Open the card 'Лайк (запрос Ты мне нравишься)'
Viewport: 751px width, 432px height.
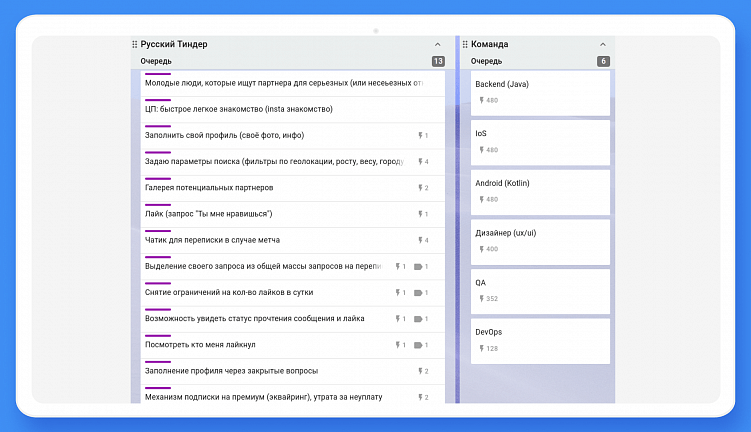pos(293,214)
